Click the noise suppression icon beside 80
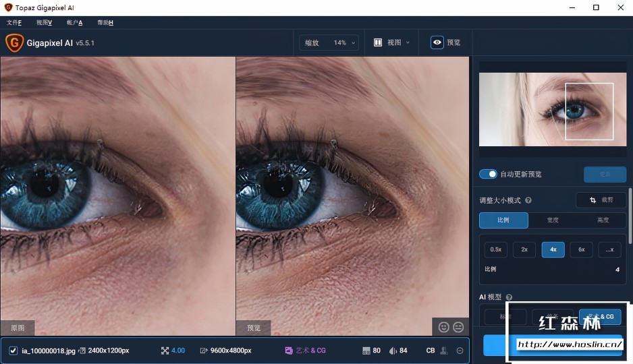Screen dimensions: 633x364 tap(366, 351)
